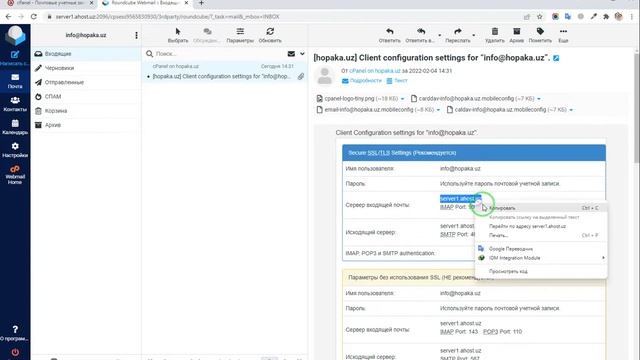Choose copy link to selected text entry
The image size is (640, 360).
click(541, 217)
